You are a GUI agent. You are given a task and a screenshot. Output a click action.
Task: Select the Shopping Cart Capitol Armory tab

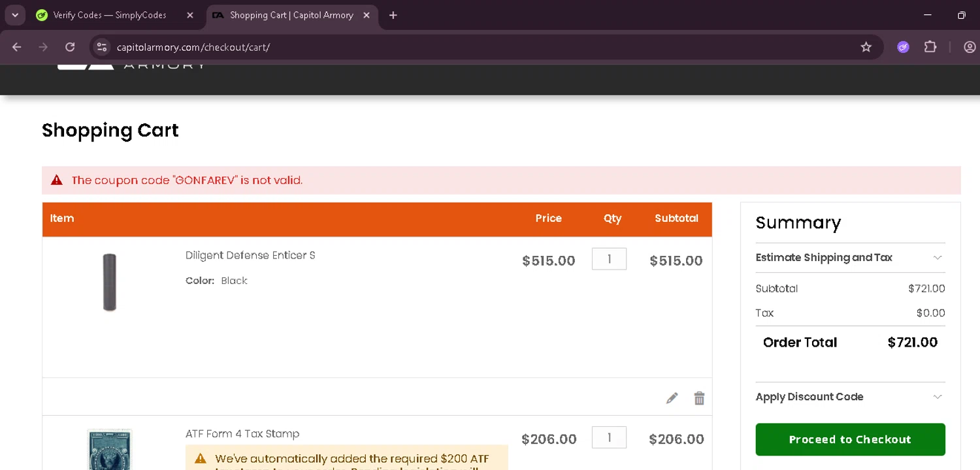point(291,15)
